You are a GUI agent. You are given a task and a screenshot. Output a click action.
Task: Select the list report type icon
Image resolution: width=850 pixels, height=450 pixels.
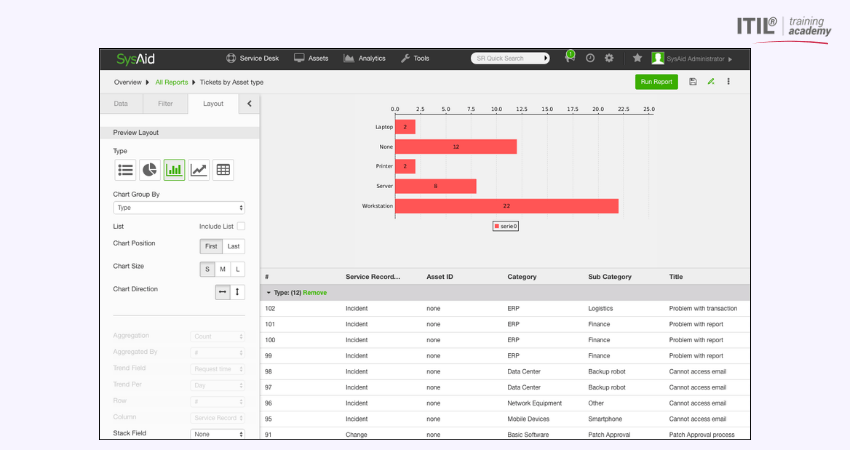[126, 170]
